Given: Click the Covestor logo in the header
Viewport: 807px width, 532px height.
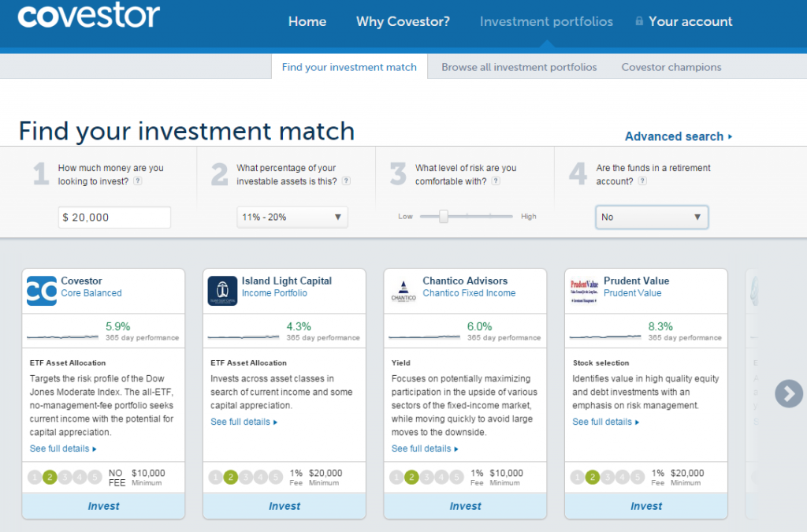Looking at the screenshot, I should [88, 17].
